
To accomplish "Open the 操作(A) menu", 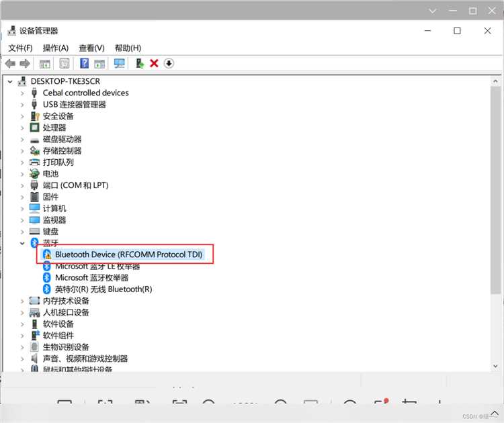I will (x=56, y=48).
